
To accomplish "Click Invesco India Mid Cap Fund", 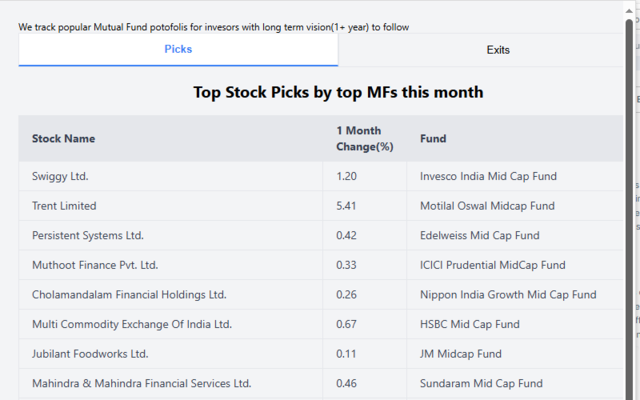I will pos(488,176).
